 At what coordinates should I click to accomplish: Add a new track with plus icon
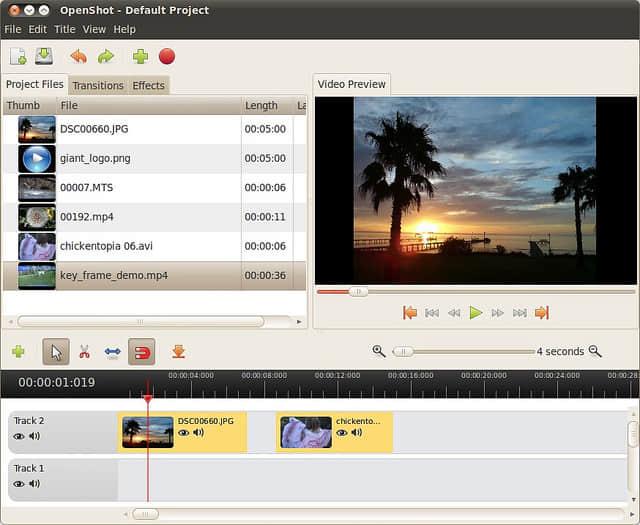[18, 352]
